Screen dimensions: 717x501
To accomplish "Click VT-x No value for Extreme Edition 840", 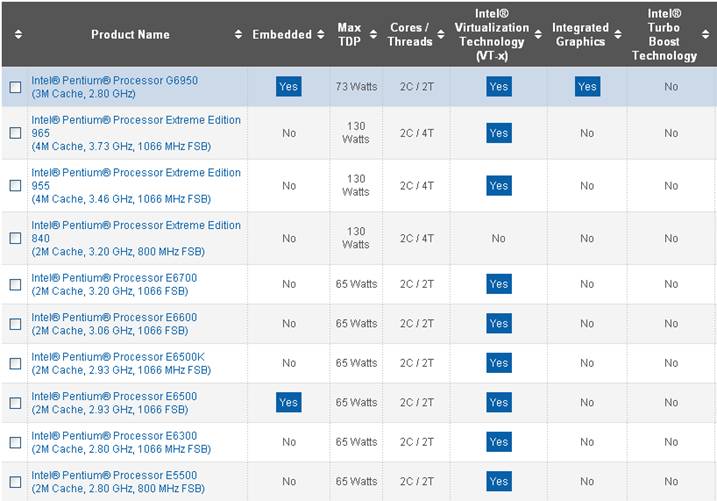I will tap(498, 238).
